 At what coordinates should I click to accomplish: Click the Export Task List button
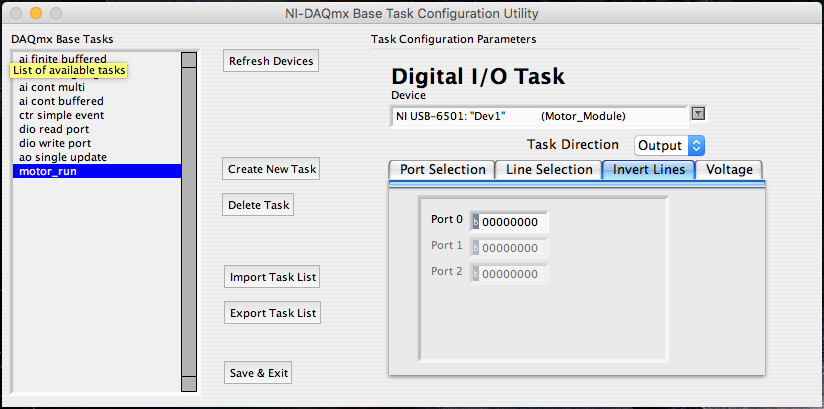(272, 313)
